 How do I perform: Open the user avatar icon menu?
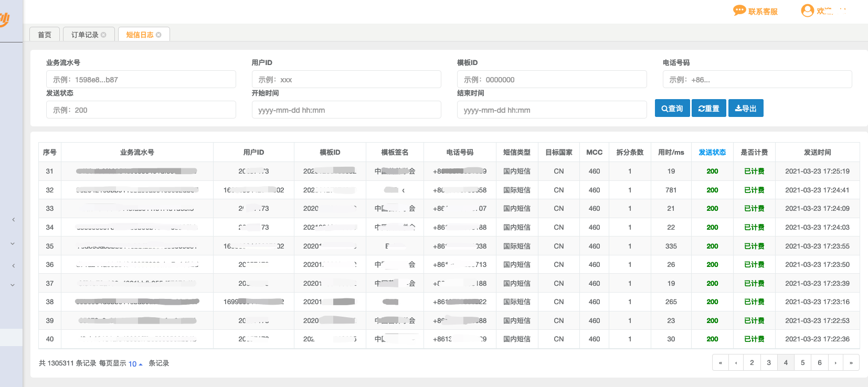pos(807,10)
